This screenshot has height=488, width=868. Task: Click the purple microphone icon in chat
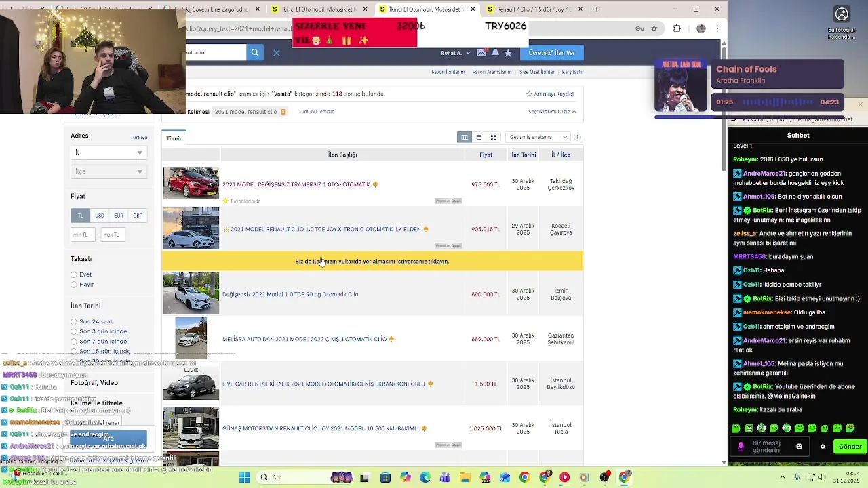point(741,447)
